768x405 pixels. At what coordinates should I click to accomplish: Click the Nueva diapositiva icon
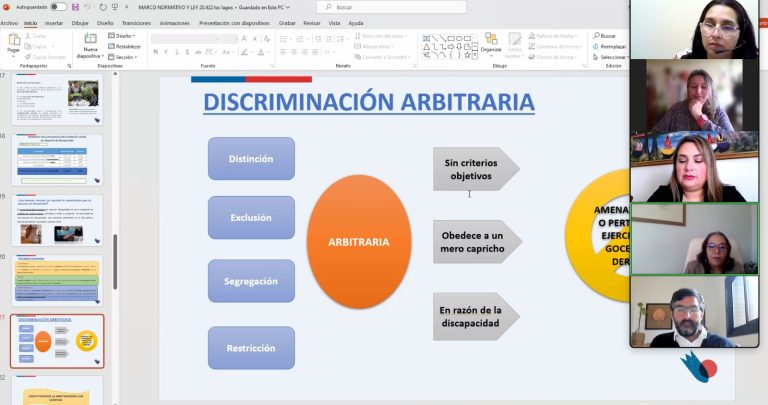pyautogui.click(x=90, y=39)
